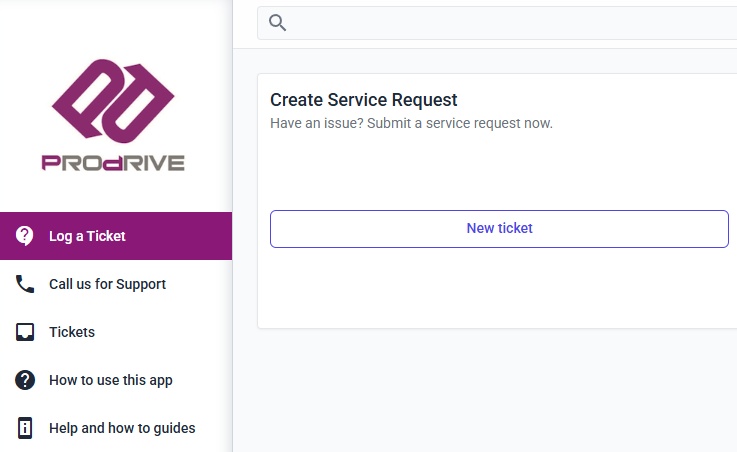This screenshot has height=452, width=737.
Task: Click empty space below New ticket button in card
Action: 498,288
